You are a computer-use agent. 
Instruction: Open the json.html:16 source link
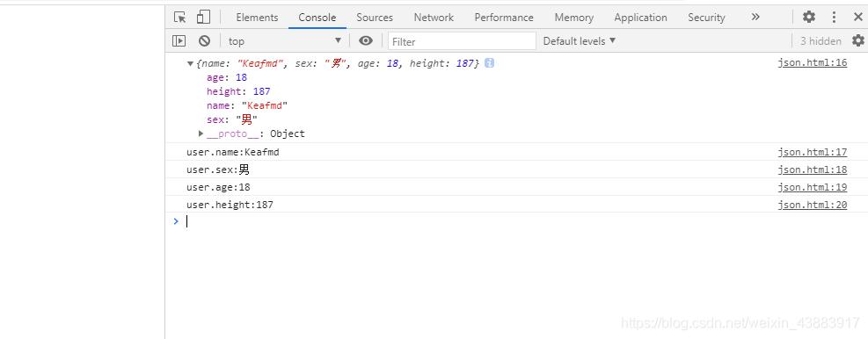812,62
